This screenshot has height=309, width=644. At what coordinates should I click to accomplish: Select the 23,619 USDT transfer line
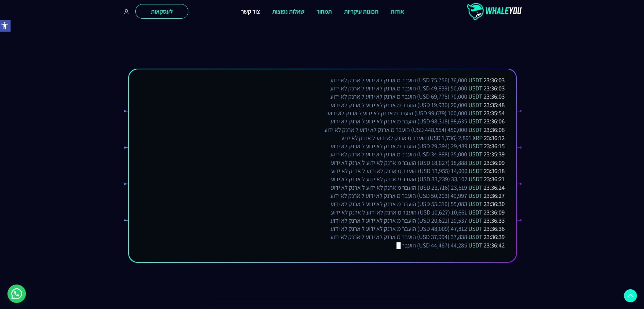(418, 188)
